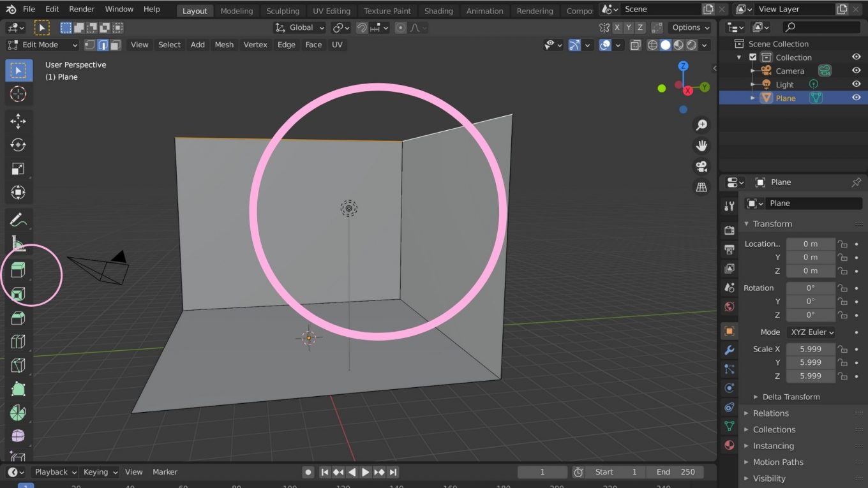The height and width of the screenshot is (488, 868).
Task: Activate the Annotate tool
Action: point(18,220)
